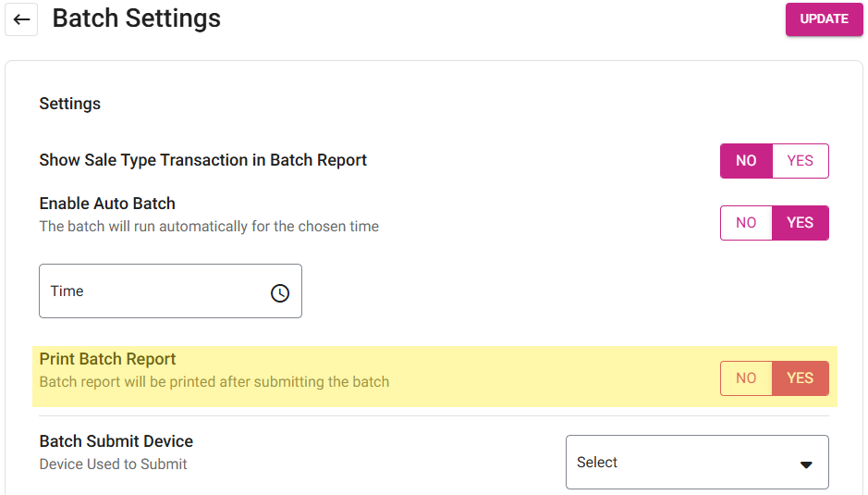The width and height of the screenshot is (868, 495).
Task: Click the Print Batch Report label
Action: tap(108, 359)
